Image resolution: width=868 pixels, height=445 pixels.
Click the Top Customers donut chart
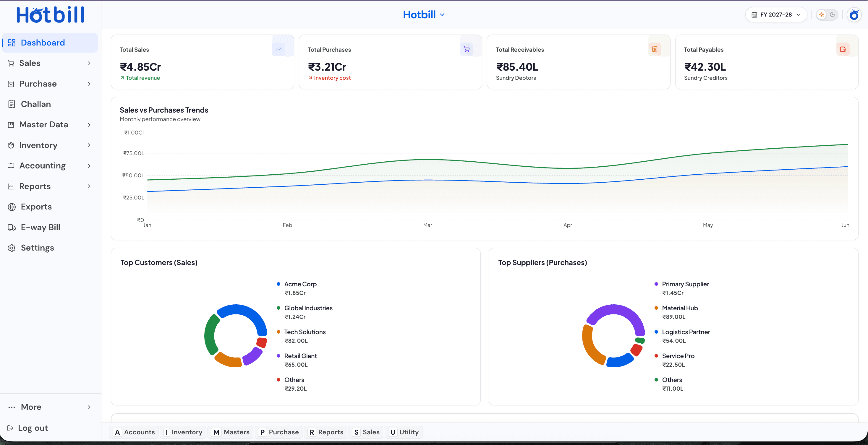tap(236, 336)
